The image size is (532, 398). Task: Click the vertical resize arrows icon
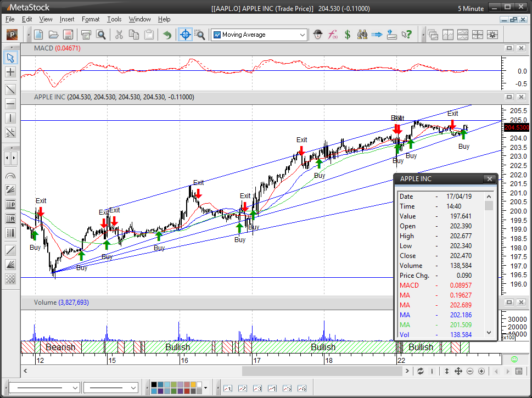click(x=446, y=371)
